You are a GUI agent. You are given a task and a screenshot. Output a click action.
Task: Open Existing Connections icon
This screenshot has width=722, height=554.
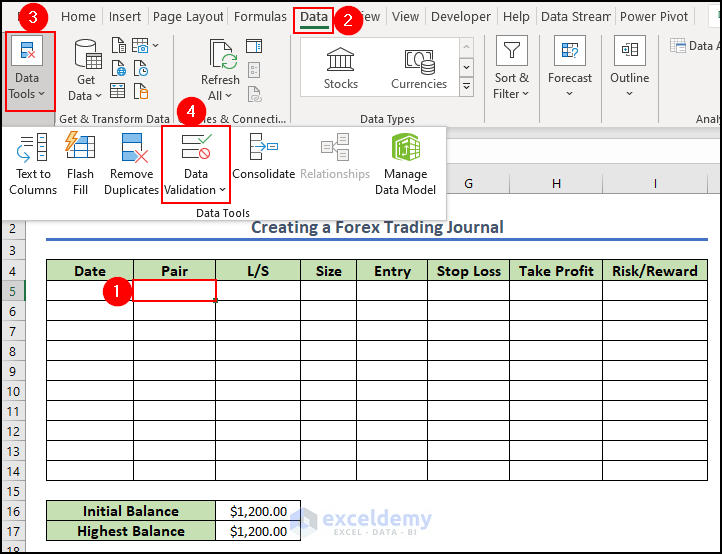(x=140, y=91)
